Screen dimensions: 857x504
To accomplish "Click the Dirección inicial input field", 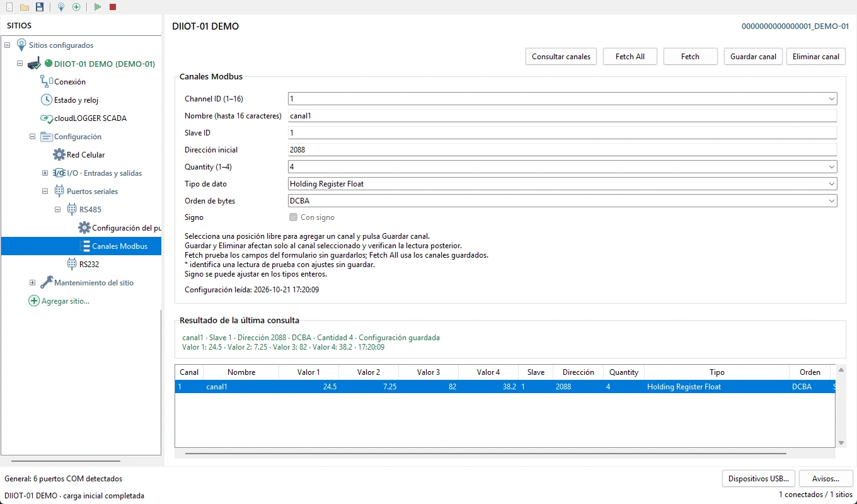I will tap(562, 150).
